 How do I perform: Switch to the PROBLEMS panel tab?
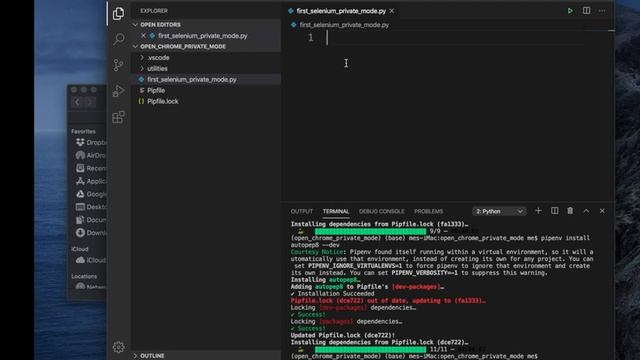pos(429,211)
